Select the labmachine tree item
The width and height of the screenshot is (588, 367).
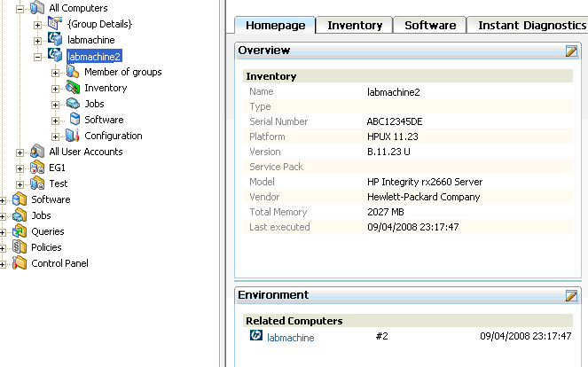[91, 40]
